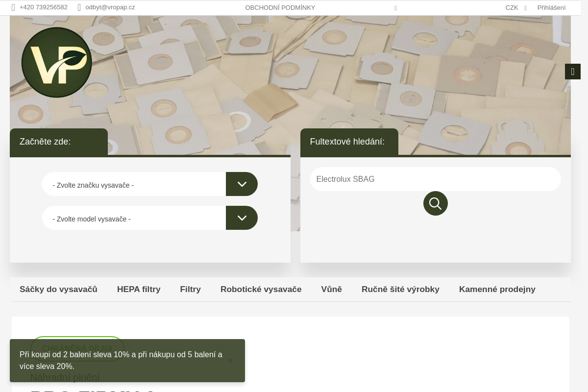Image resolution: width=588 pixels, height=392 pixels.
Task: Click the Přihlášení login link
Action: click(551, 8)
